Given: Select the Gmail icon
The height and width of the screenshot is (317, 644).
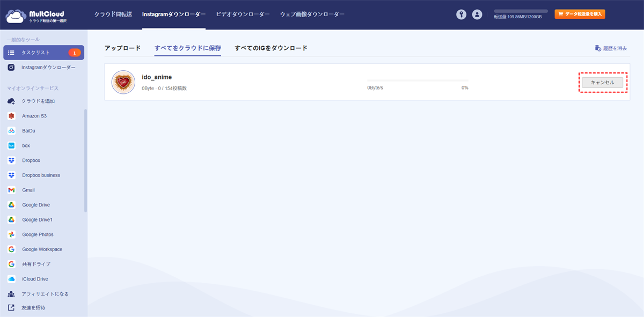Looking at the screenshot, I should tap(11, 190).
